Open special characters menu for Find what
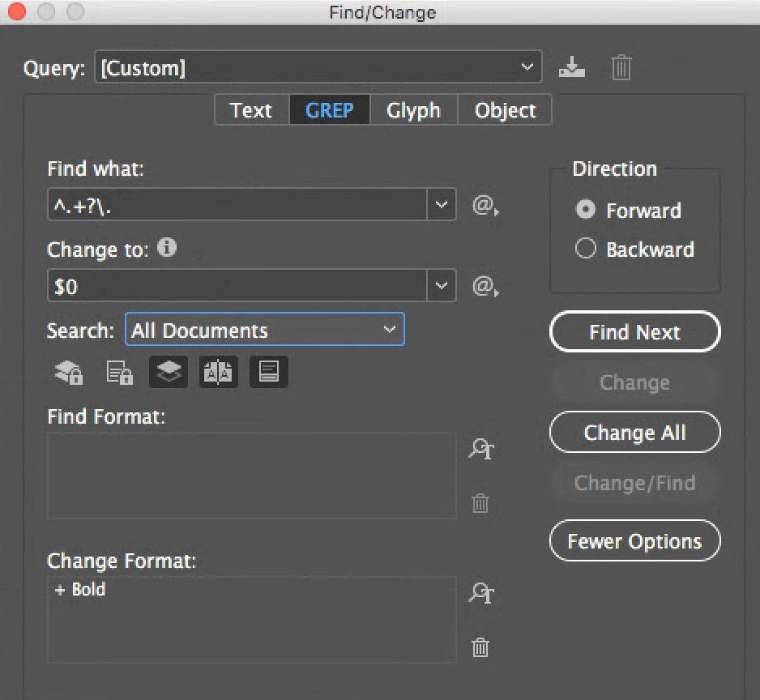 point(485,206)
